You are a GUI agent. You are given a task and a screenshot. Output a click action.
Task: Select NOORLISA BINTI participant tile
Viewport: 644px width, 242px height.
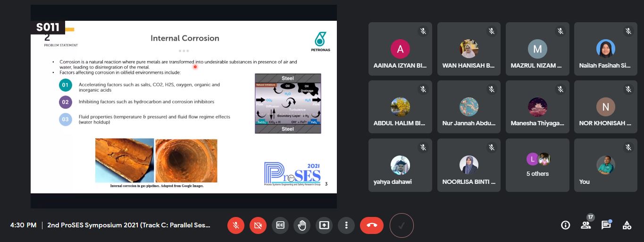469,165
